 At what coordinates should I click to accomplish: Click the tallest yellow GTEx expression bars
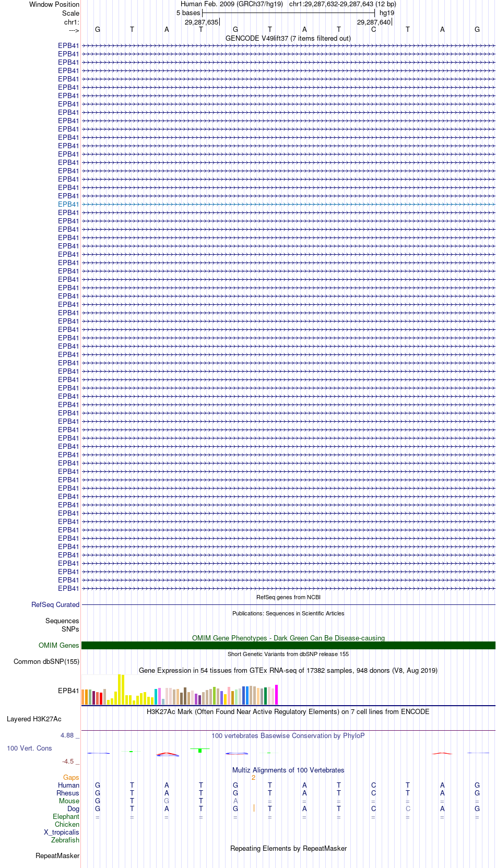click(x=121, y=689)
